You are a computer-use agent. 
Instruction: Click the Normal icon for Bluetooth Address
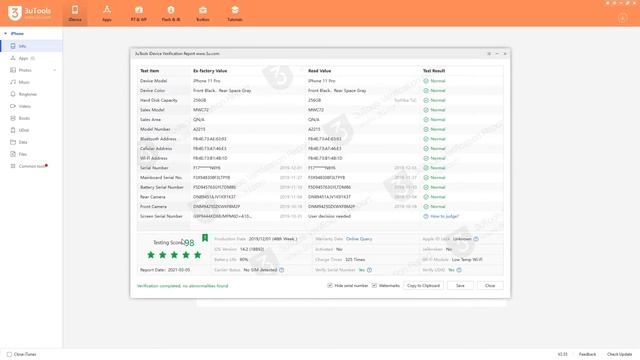426,139
